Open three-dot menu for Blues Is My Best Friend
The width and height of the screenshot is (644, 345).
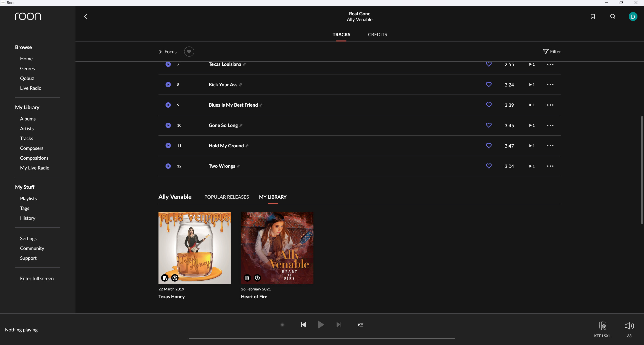(x=550, y=105)
